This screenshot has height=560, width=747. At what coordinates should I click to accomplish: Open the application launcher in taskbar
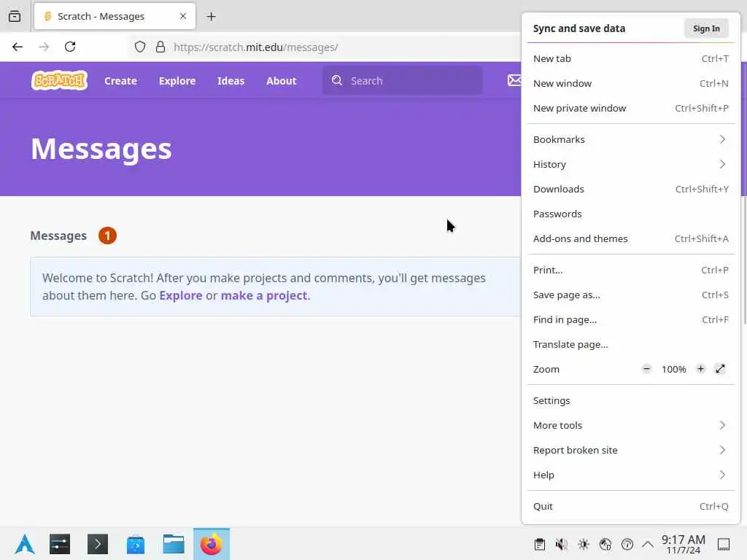(x=25, y=544)
